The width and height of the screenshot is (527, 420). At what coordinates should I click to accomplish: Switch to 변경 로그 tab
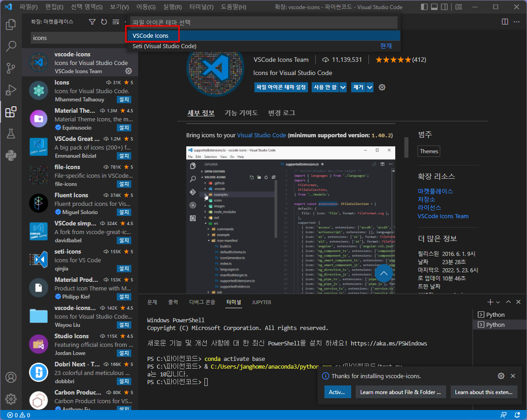[x=282, y=113]
